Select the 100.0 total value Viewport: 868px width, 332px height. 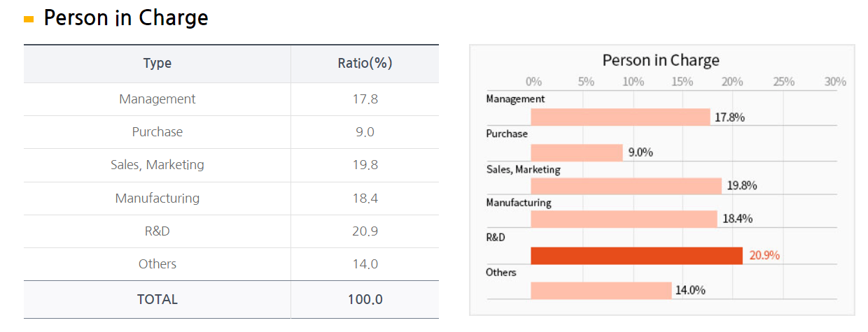coord(365,299)
